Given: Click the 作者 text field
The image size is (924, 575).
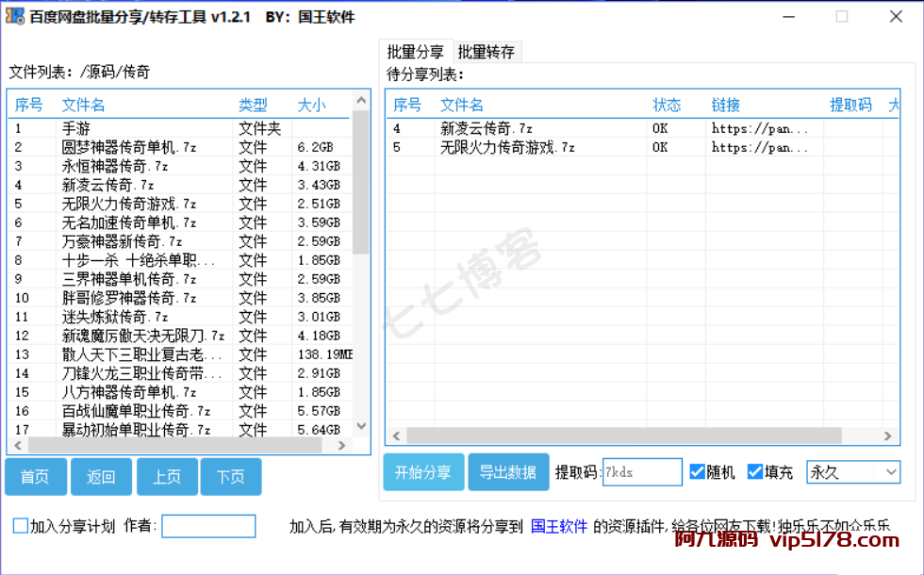Looking at the screenshot, I should click(208, 526).
